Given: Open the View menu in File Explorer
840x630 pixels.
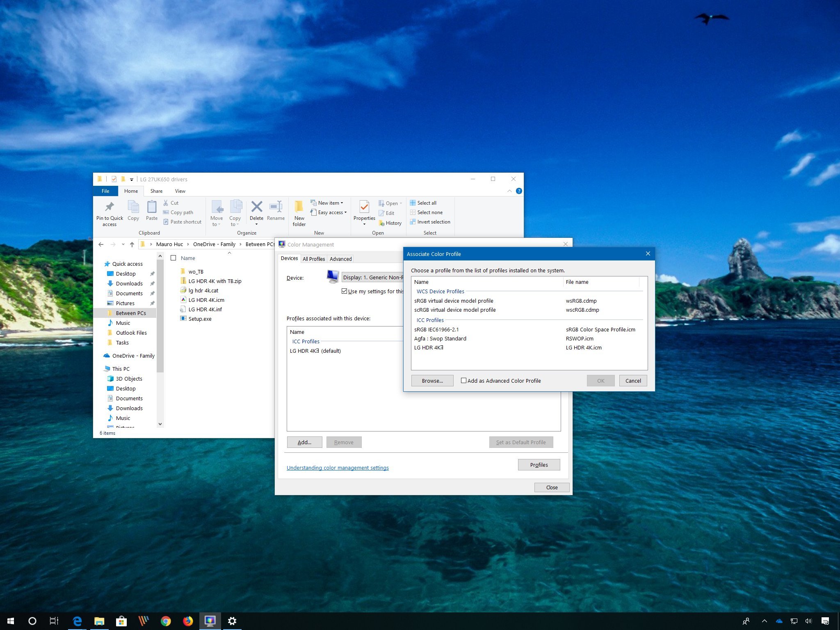Looking at the screenshot, I should coord(180,191).
